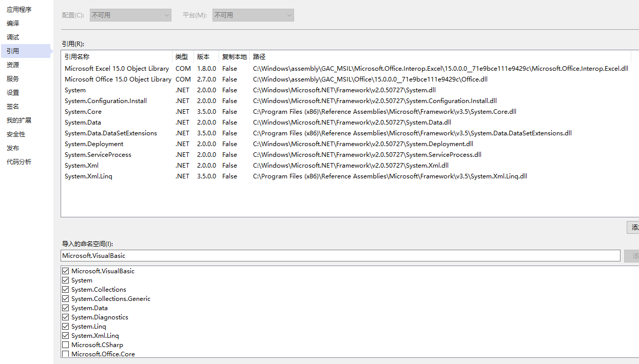Select the System.Xml reference row
639x364 pixels.
tap(346, 166)
